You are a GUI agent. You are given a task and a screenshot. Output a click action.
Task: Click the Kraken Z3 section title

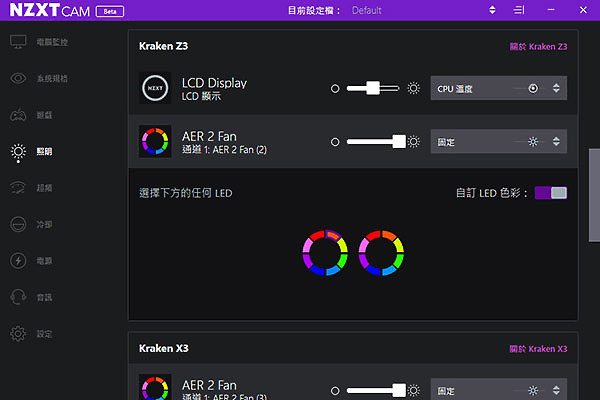[x=163, y=46]
